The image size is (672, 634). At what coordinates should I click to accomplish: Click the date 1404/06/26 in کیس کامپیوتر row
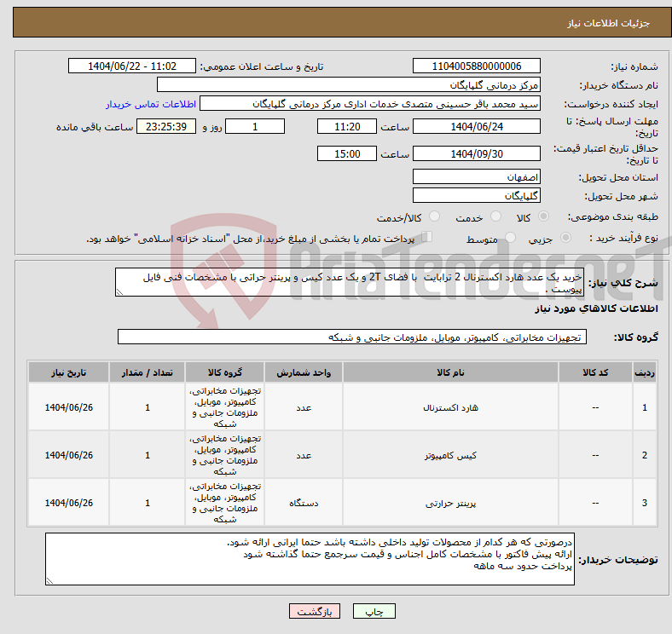[68, 455]
